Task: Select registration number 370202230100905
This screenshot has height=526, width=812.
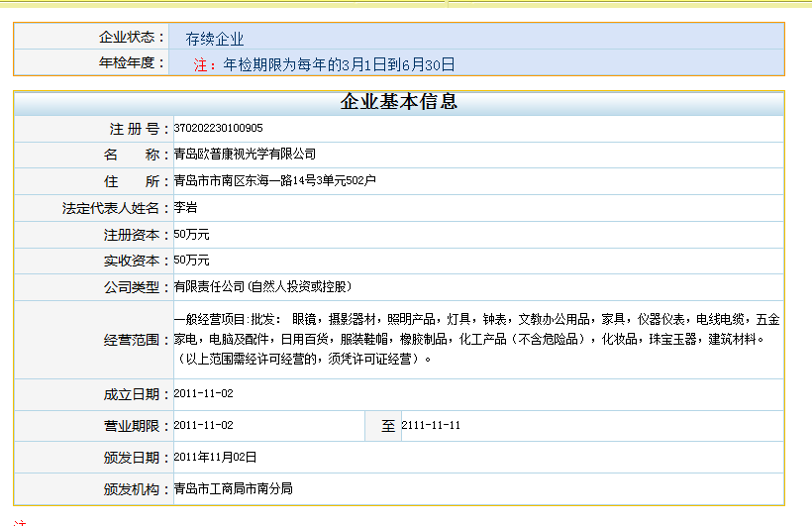Action: 218,128
